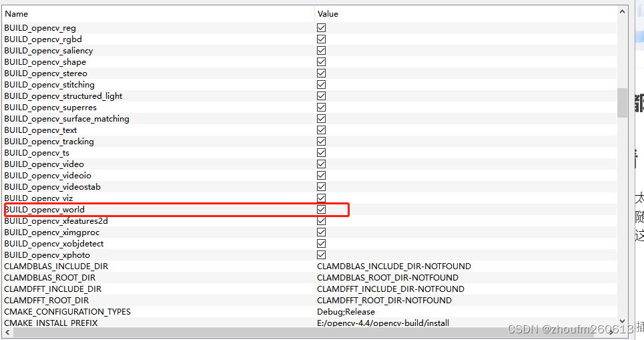This screenshot has height=340, width=644.
Task: Select the CLAMDFFT_INCLUDE_DIR name entry
Action: click(53, 289)
